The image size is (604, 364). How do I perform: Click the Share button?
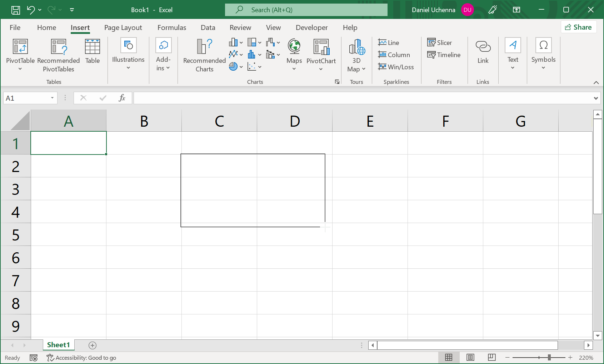pos(578,27)
